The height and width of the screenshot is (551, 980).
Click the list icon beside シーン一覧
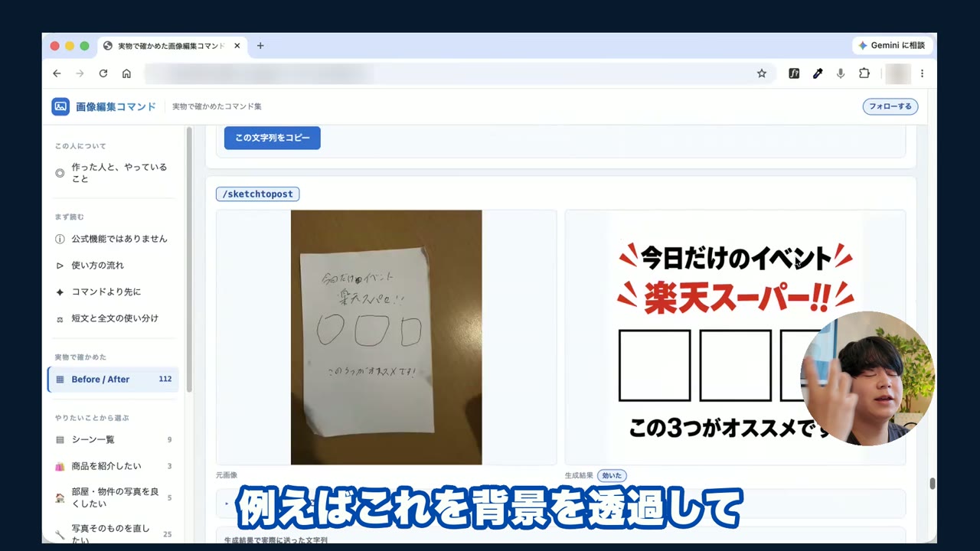(60, 440)
